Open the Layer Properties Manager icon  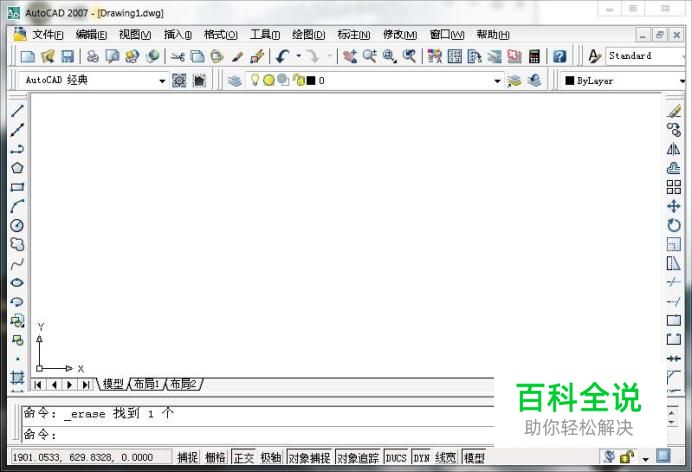(x=235, y=81)
